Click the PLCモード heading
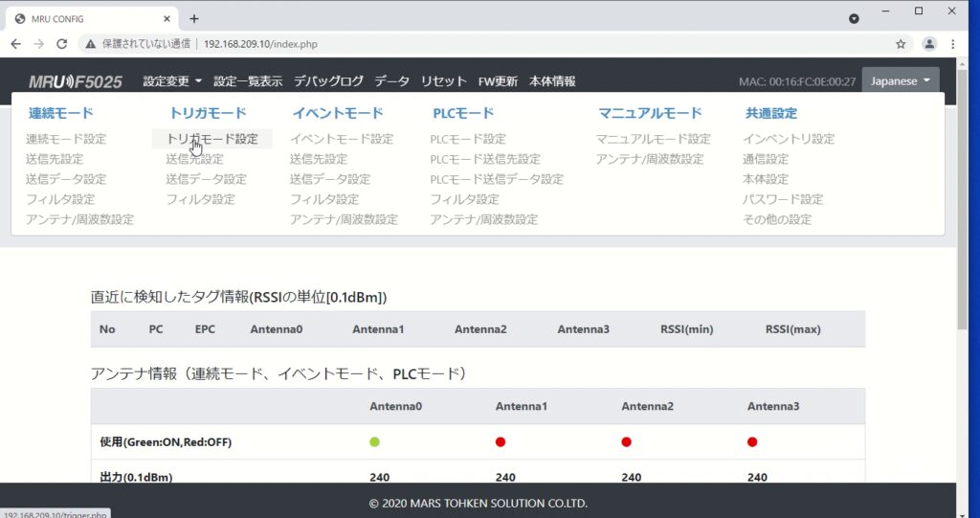The width and height of the screenshot is (980, 518). (463, 113)
